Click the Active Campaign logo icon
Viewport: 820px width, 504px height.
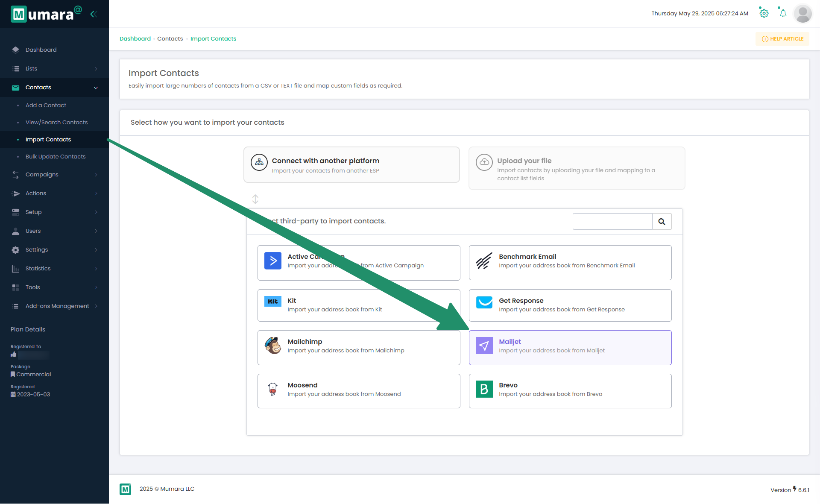(273, 261)
